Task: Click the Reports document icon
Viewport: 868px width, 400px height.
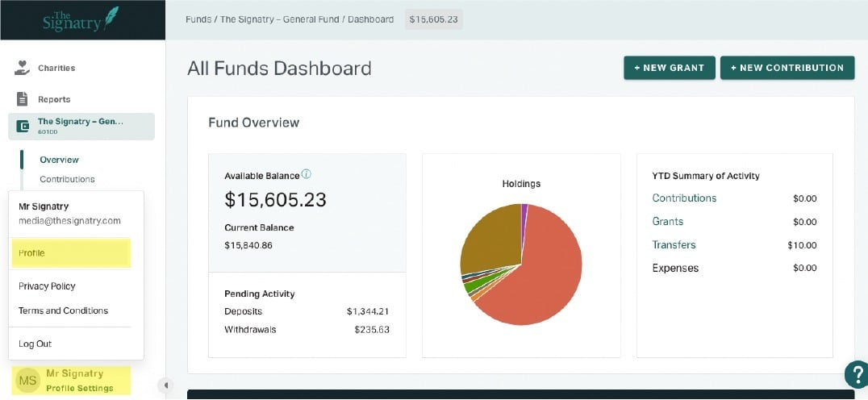Action: [x=22, y=99]
